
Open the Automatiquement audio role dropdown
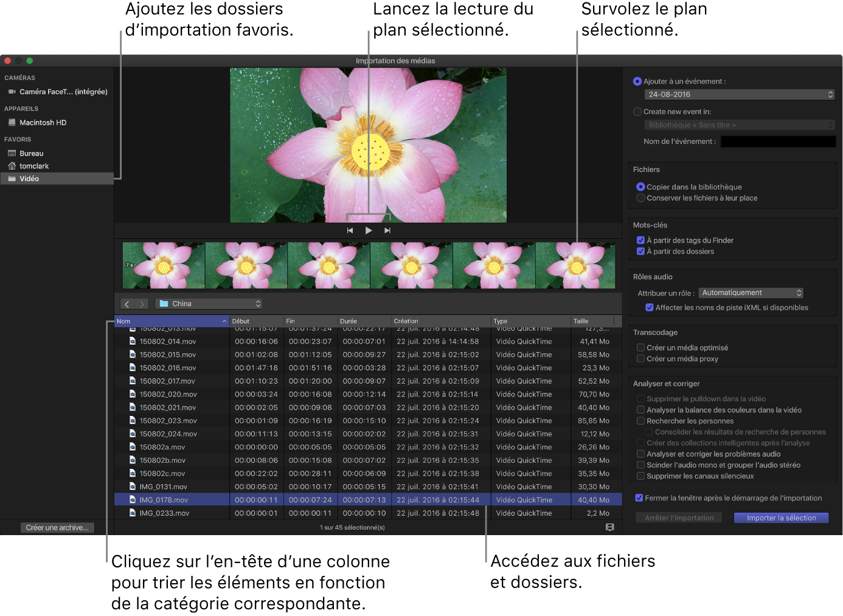coord(751,292)
